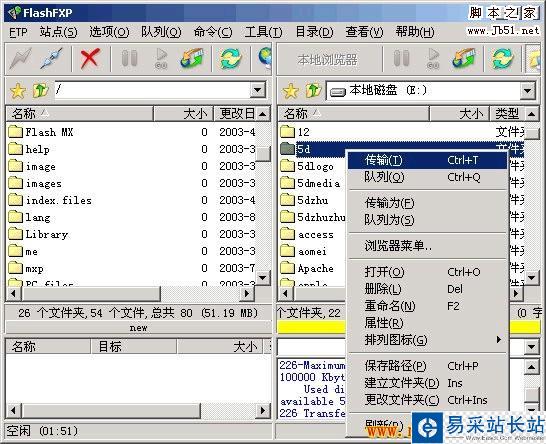Screen dimensions: 546x444
Task: Click the 本地浏览器 toolbar button
Action: [328, 59]
